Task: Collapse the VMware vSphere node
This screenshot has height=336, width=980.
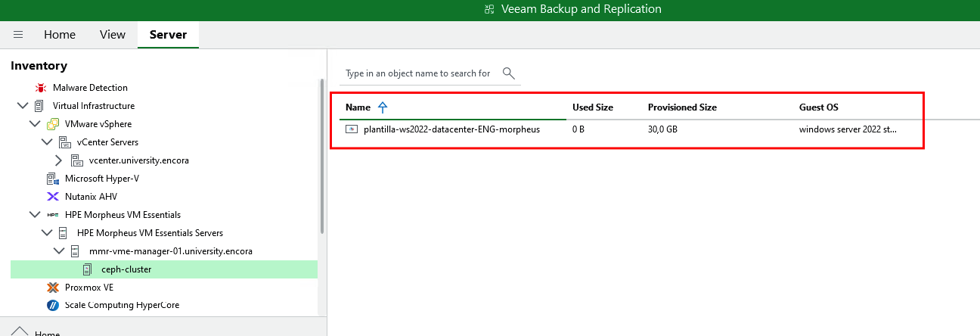Action: 35,124
